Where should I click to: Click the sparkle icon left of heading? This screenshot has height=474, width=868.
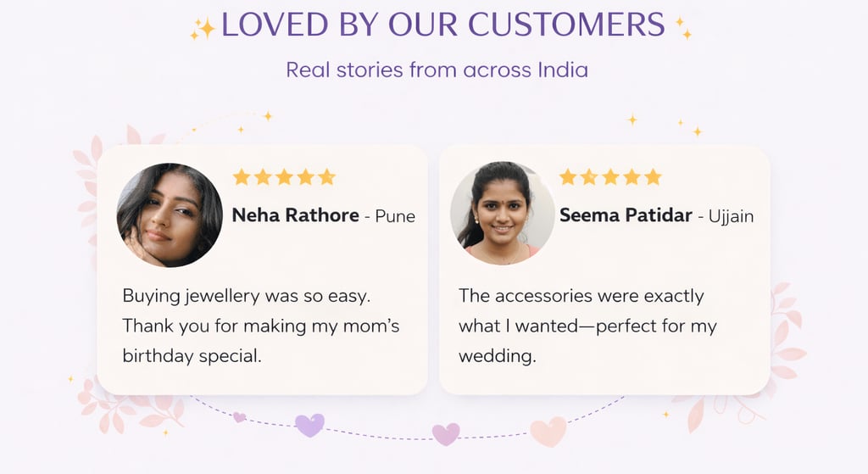[x=203, y=29]
